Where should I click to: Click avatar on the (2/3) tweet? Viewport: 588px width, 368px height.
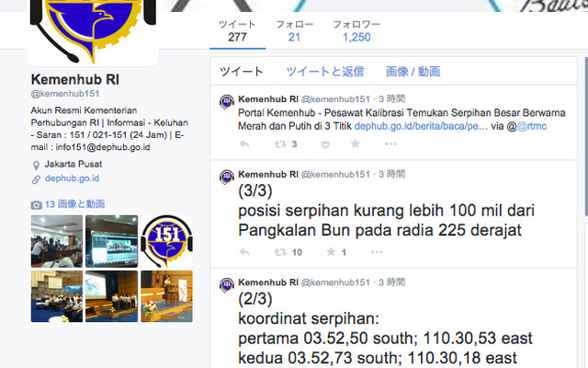227,285
